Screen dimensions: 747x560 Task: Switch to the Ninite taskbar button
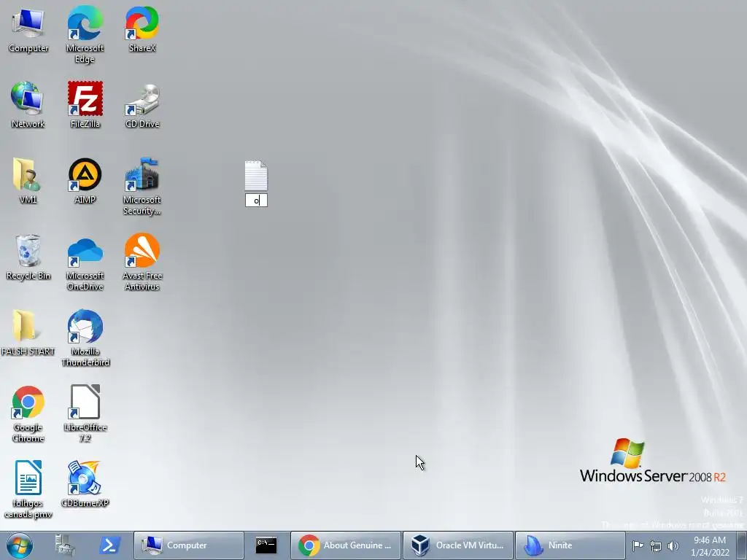point(570,545)
